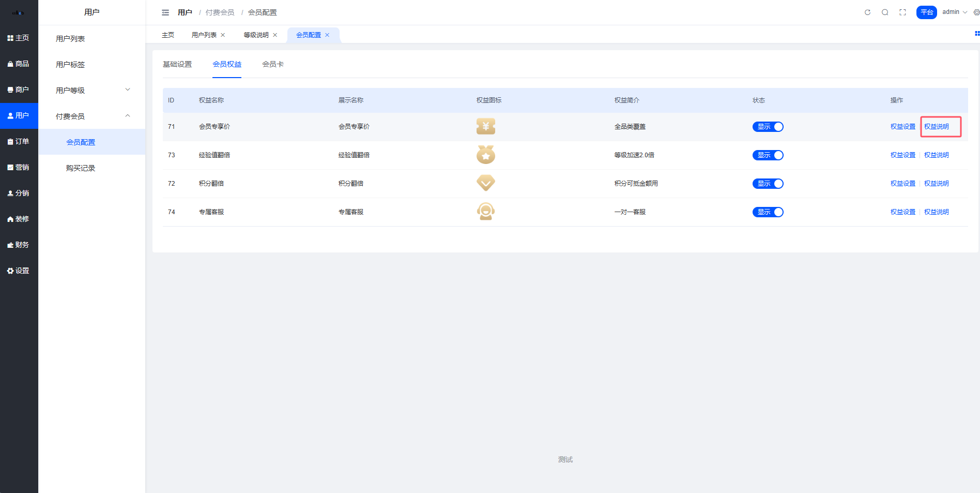The width and height of the screenshot is (980, 493).
Task: Open the search icon in header
Action: click(x=885, y=12)
